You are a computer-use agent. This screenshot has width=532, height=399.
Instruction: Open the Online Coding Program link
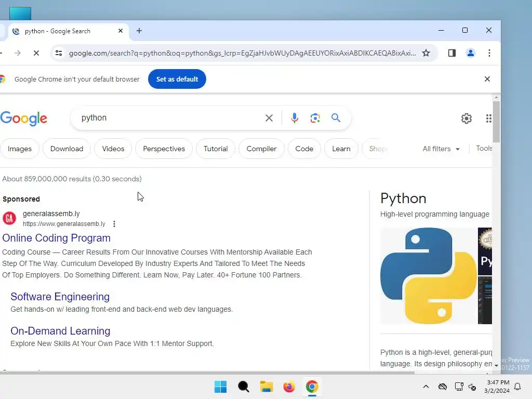56,238
